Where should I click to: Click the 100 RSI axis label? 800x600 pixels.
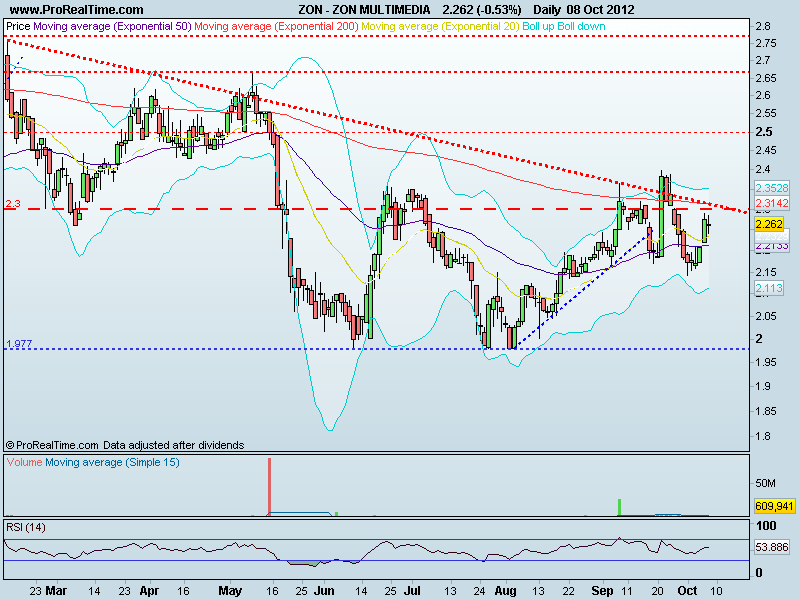point(766,526)
